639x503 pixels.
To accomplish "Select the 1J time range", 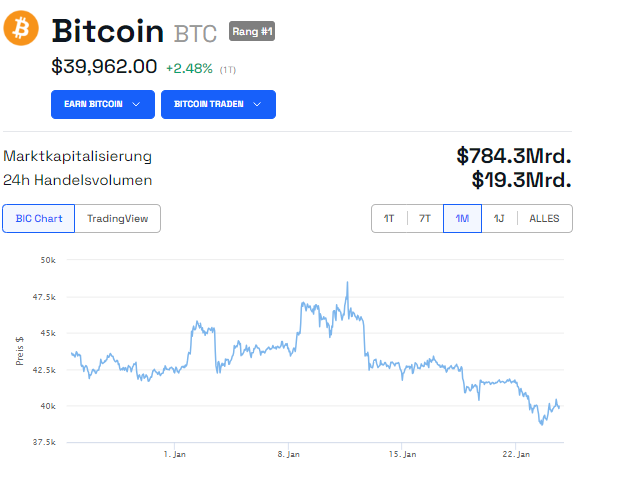I will tap(498, 218).
